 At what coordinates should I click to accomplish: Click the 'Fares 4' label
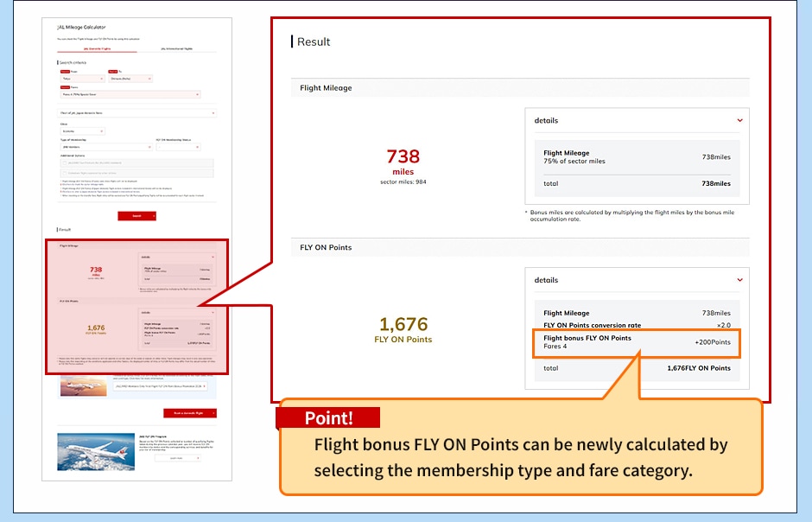[x=555, y=346]
